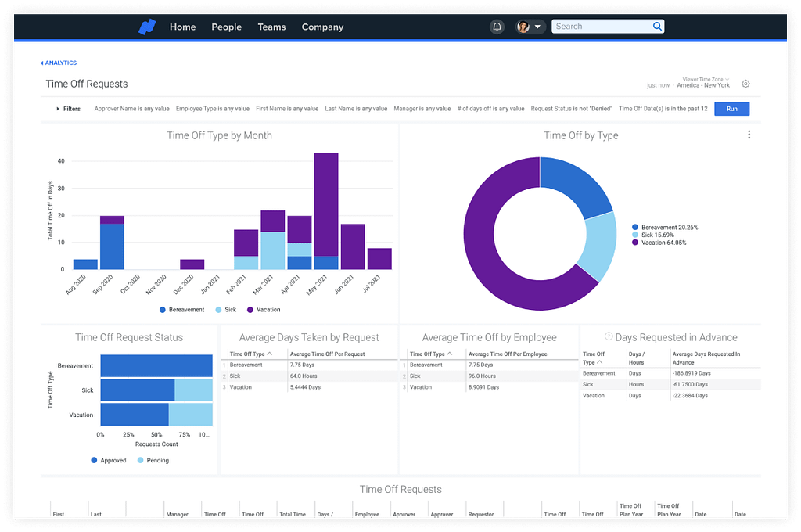Click Vacation color swatch in donut legend

pyautogui.click(x=635, y=243)
